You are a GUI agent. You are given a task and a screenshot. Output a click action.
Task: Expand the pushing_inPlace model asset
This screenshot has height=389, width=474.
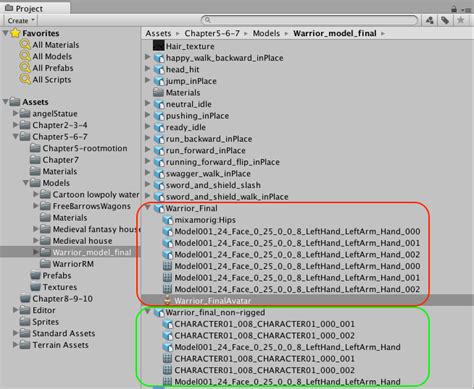[147, 115]
